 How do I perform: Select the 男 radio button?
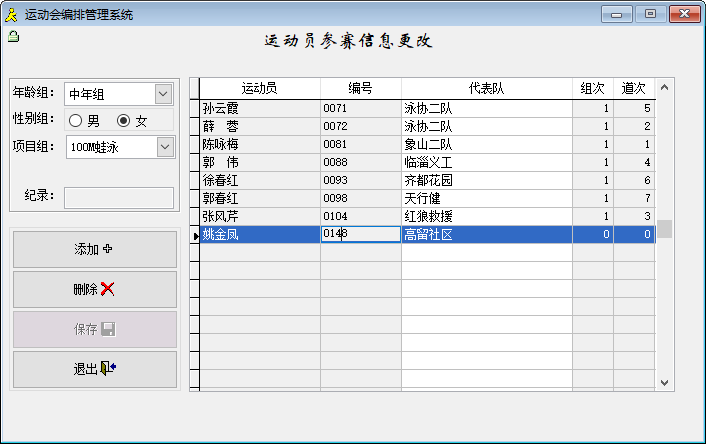(x=76, y=121)
